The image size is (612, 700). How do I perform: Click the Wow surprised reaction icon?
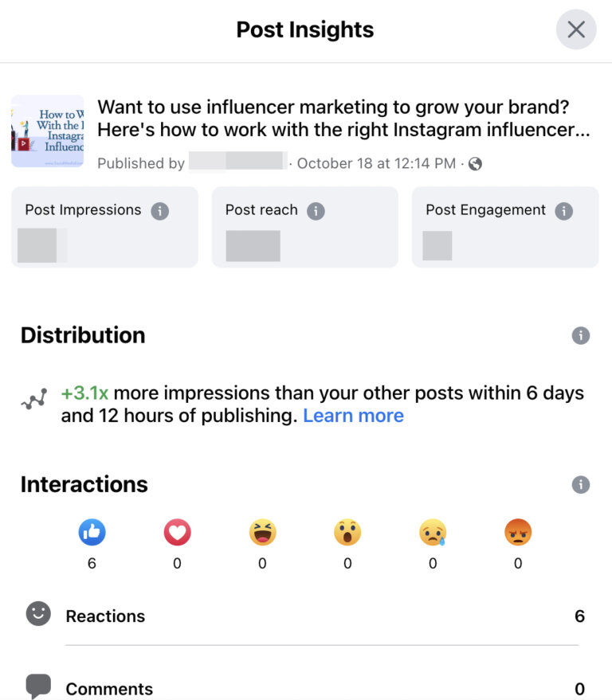pyautogui.click(x=347, y=532)
